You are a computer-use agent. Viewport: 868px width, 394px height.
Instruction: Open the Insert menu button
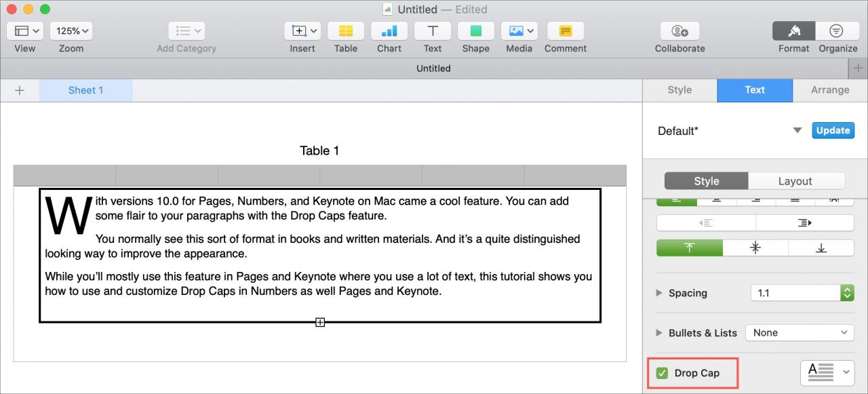coord(302,31)
